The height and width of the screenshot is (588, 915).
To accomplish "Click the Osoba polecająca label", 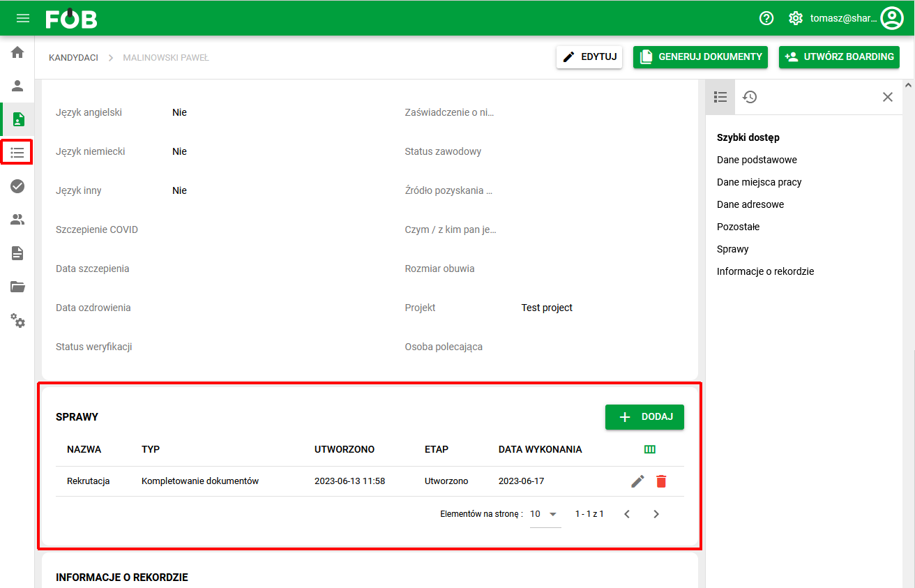I will pyautogui.click(x=444, y=347).
